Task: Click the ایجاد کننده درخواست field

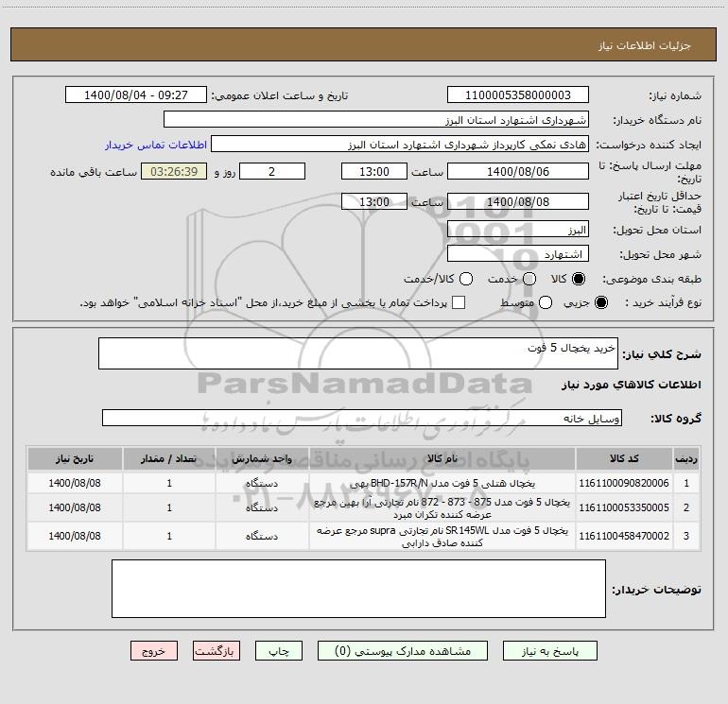Action: pyautogui.click(x=400, y=145)
